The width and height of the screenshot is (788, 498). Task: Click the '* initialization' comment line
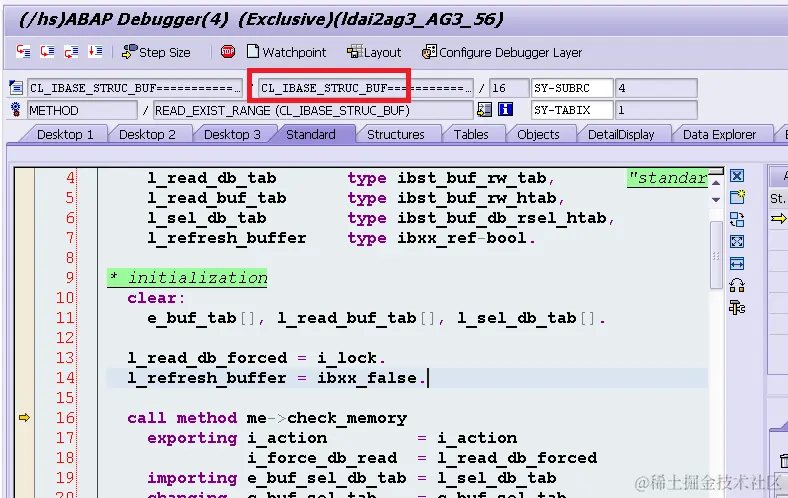tap(187, 278)
